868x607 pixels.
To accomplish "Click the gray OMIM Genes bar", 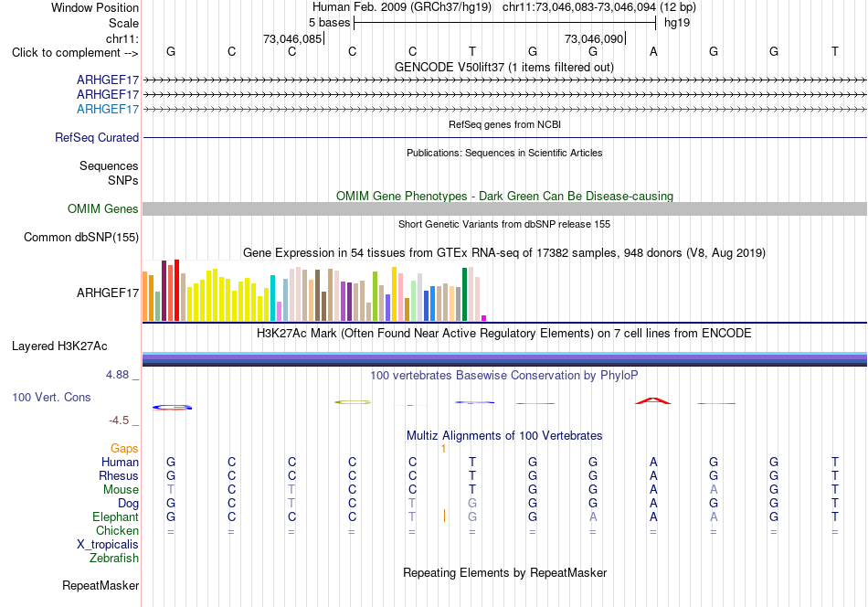I will pos(504,208).
